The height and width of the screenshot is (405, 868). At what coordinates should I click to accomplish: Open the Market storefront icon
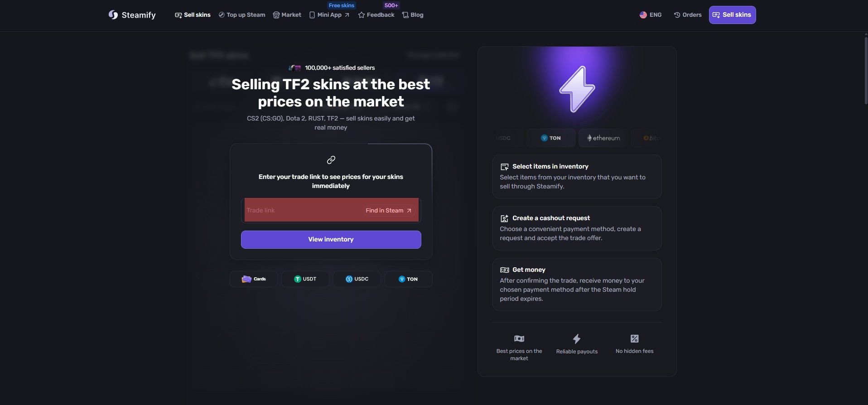pos(276,14)
